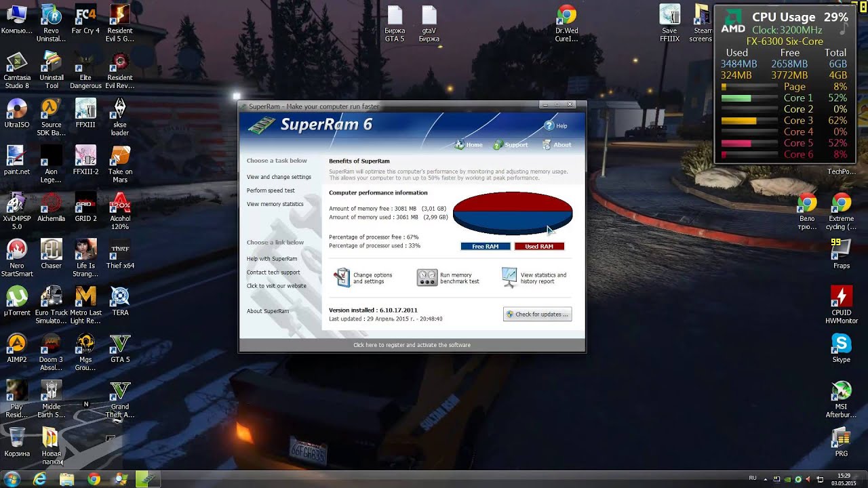Click the Free RAM legend swatch
868x488 pixels.
click(x=486, y=247)
